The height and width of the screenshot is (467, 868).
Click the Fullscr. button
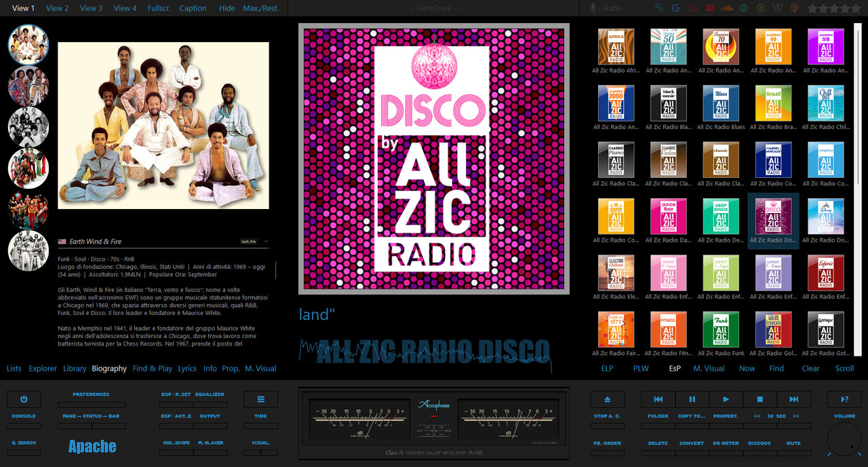pyautogui.click(x=159, y=8)
